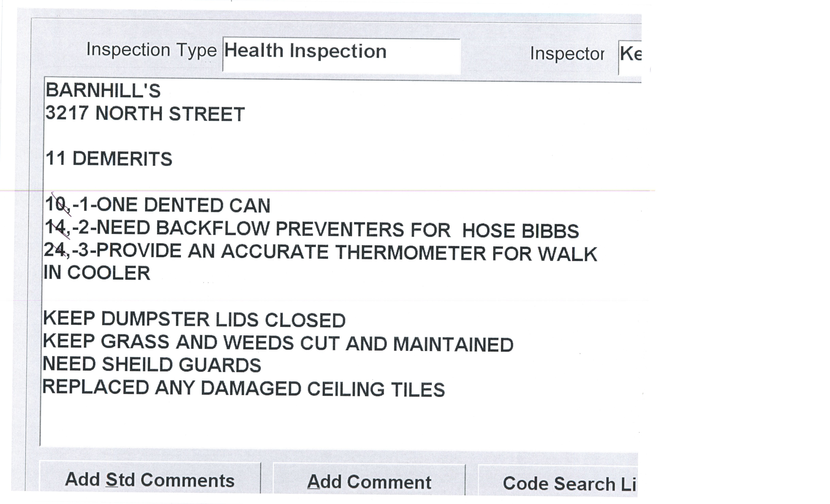Click the Inspection Type label
The width and height of the screenshot is (830, 504).
click(x=151, y=50)
